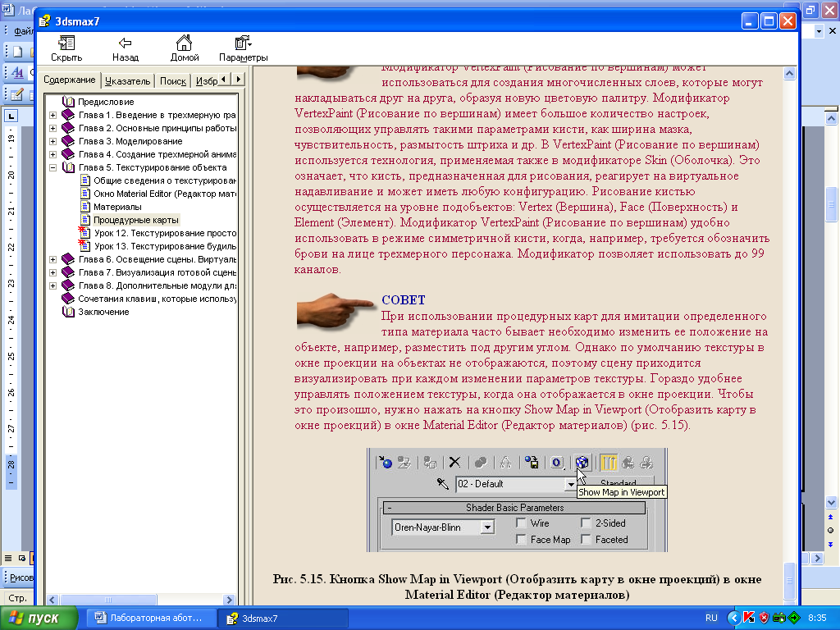Click the Word new document icon
Image resolution: width=840 pixels, height=630 pixels.
17,52
